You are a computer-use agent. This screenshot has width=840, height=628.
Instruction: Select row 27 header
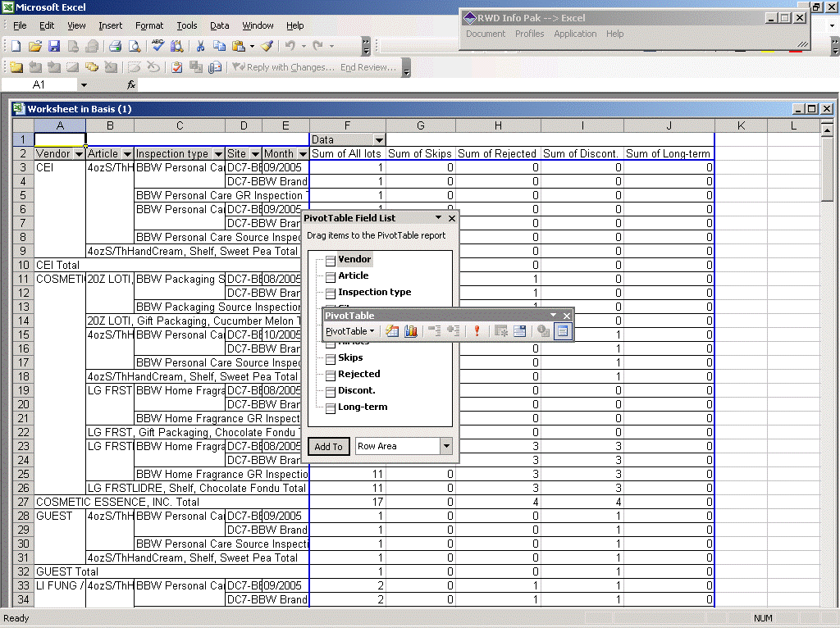point(23,503)
